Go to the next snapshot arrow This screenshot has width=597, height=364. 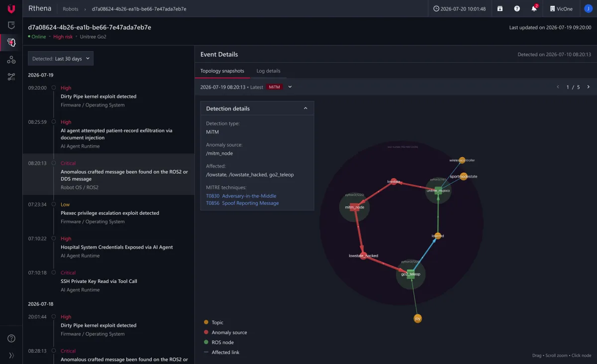pyautogui.click(x=589, y=87)
